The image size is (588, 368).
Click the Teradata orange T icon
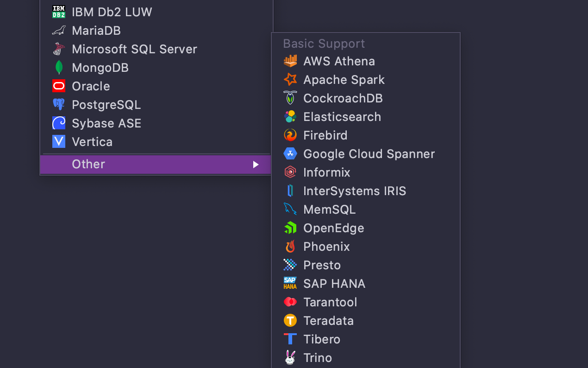[x=290, y=321]
